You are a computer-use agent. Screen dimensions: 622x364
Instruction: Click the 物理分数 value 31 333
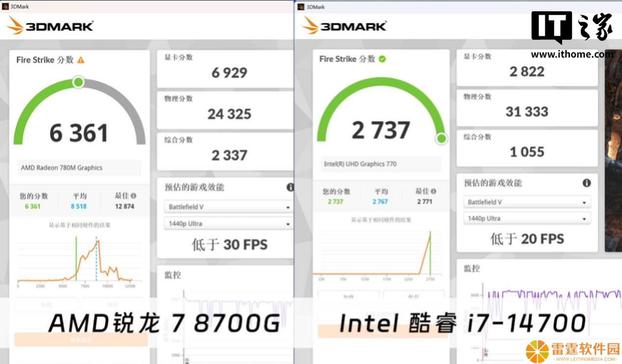527,112
